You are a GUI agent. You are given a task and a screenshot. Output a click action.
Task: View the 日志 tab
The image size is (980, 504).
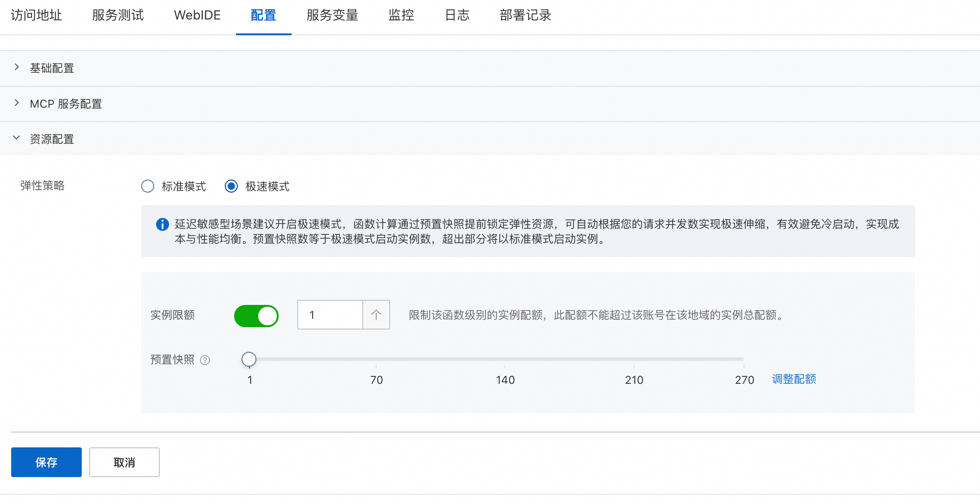tap(457, 15)
